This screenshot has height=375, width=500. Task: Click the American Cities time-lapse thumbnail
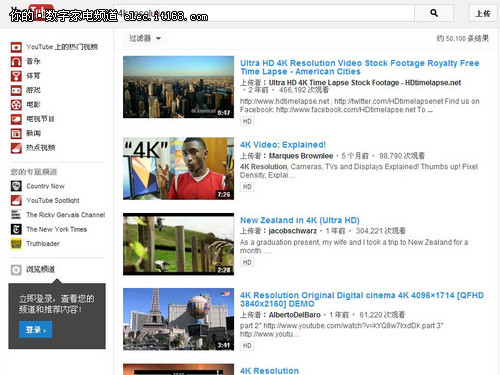tap(178, 87)
